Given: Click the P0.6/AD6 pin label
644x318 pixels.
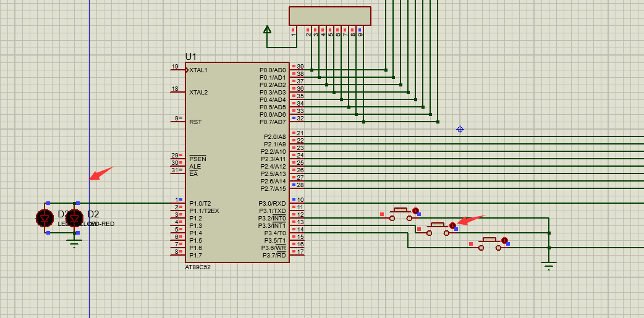Looking at the screenshot, I should click(x=273, y=114).
